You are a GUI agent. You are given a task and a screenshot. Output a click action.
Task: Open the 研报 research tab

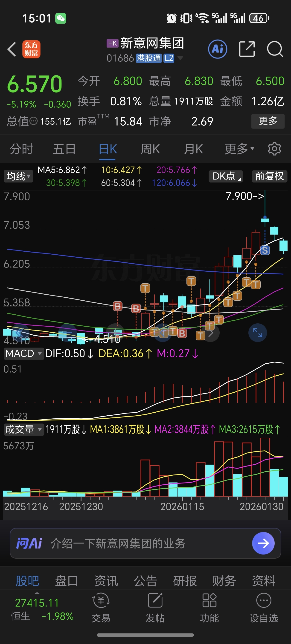coord(185,581)
